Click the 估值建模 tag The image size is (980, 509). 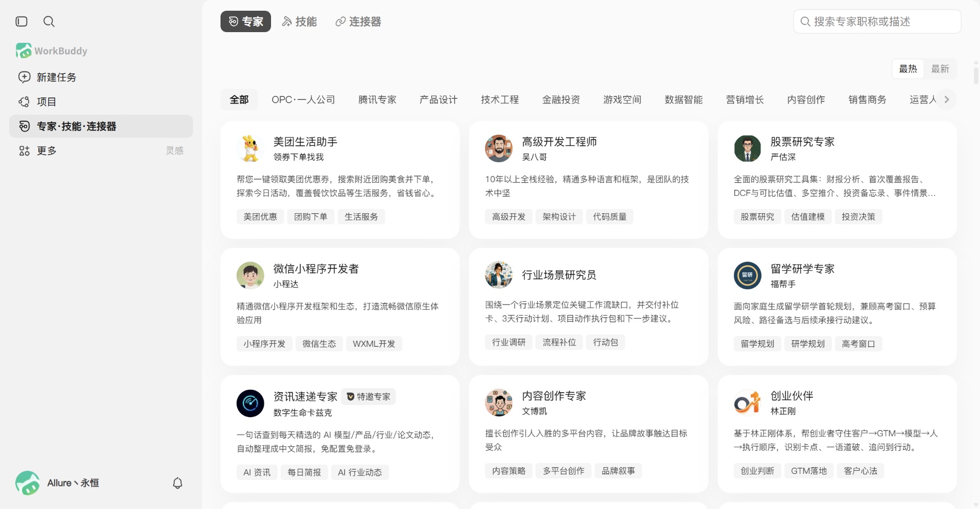click(808, 217)
